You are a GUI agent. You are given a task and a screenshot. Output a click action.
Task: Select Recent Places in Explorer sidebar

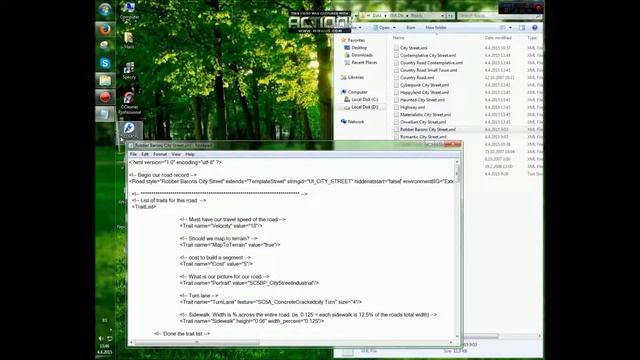[364, 62]
